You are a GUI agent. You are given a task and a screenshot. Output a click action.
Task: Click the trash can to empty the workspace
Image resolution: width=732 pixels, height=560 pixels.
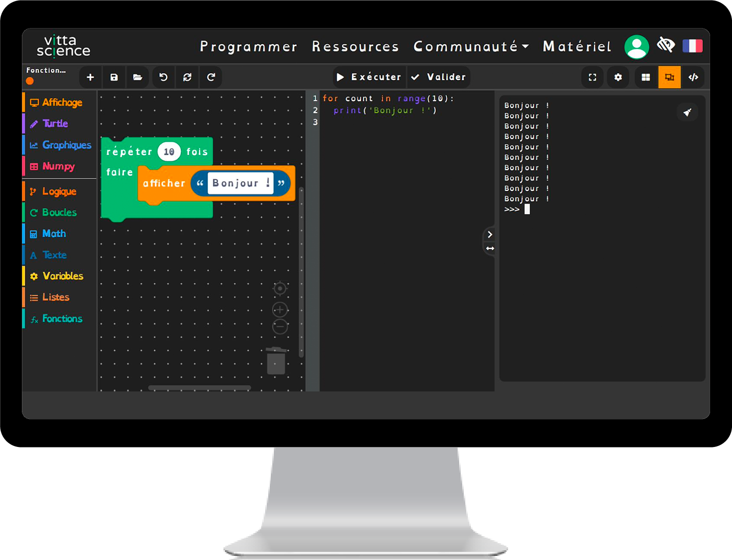[x=276, y=361]
